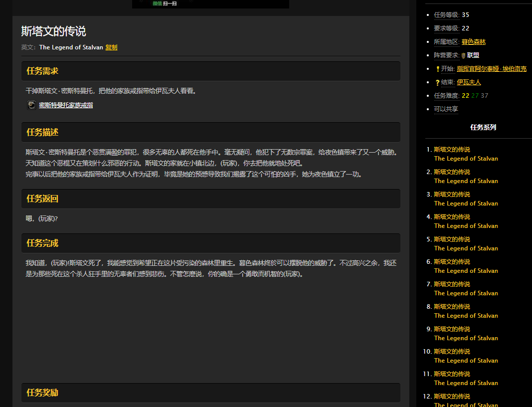Click the yellow question mark quest-end icon
Screen dimensions: 532x407
[x=437, y=82]
